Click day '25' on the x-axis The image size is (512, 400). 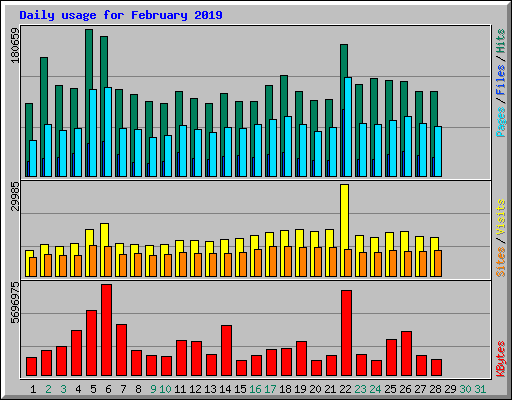click(390, 389)
